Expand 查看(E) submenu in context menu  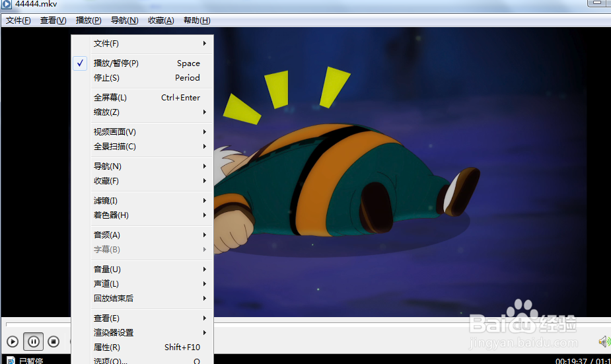pos(143,318)
